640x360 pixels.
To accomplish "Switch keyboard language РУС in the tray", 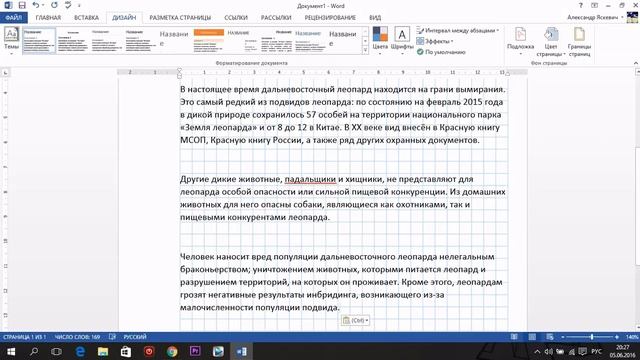I will 596,351.
